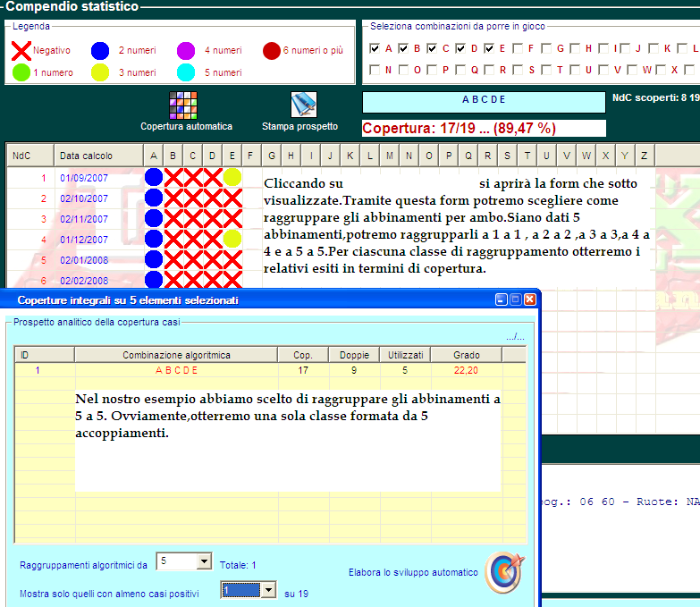Check combination G checkbox
Viewport: 700px width, 607px height.
(546, 48)
